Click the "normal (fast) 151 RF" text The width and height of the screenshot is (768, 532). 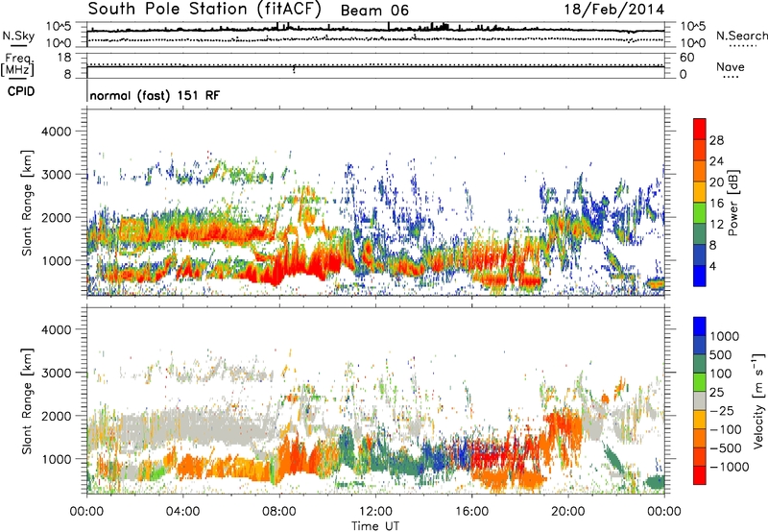coord(155,96)
